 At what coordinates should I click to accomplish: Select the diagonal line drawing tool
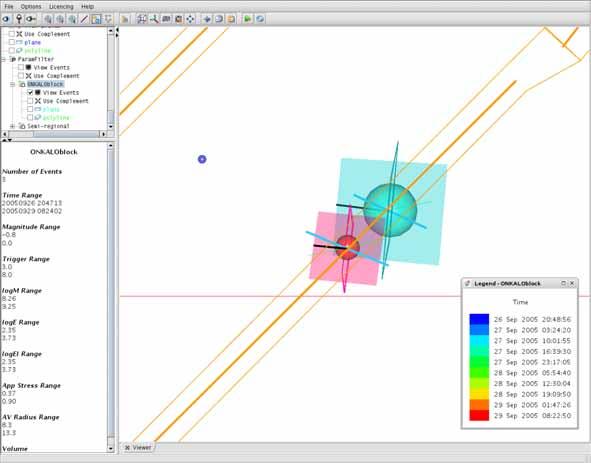point(84,18)
